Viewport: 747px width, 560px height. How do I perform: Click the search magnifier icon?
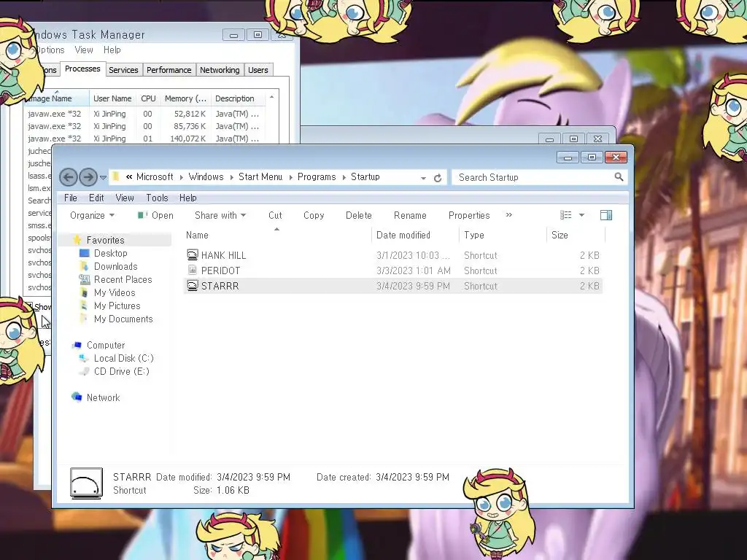point(619,177)
